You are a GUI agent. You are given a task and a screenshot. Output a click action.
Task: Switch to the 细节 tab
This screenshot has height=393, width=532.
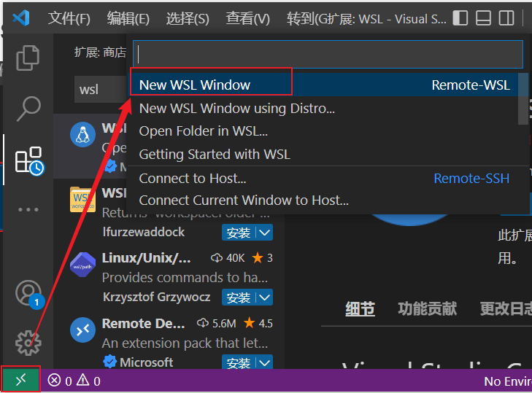(x=360, y=309)
